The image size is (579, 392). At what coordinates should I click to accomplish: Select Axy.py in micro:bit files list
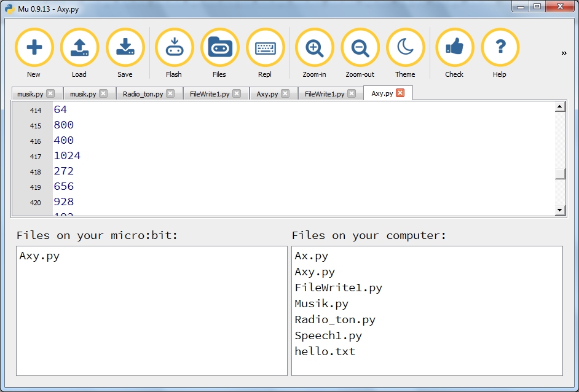point(39,256)
